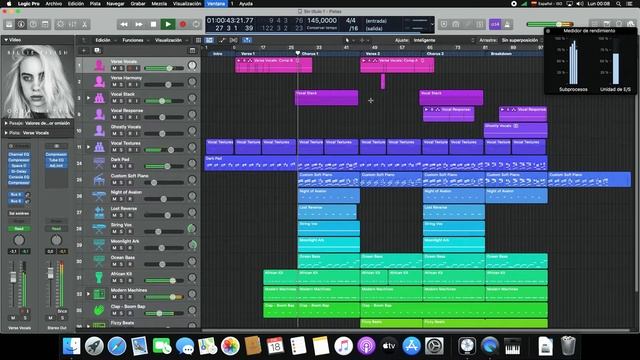Open the Visualización dropdown in tracks area
Viewport: 640px width, 360px height.
(x=171, y=40)
